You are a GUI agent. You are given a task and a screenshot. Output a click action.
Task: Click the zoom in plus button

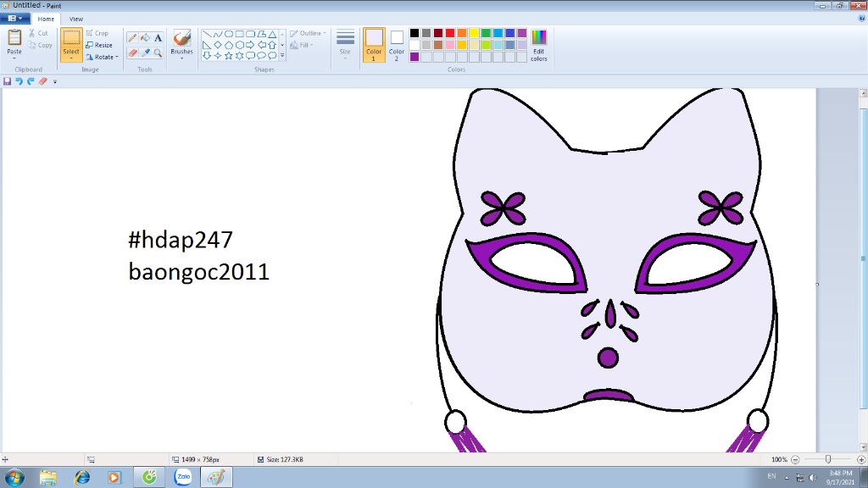(861, 459)
